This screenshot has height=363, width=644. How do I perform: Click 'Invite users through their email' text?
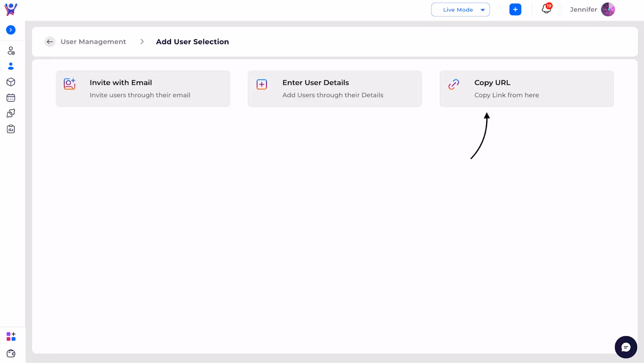coord(140,95)
